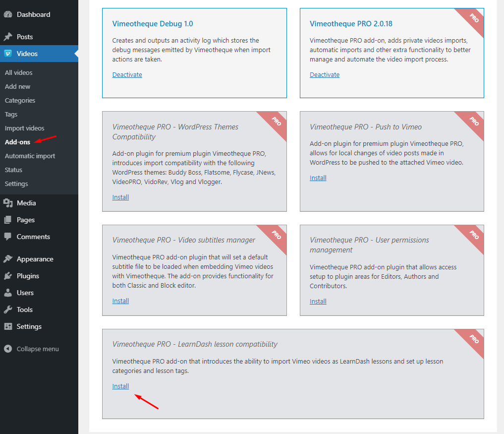Click Push to Vimeo card title
The width and height of the screenshot is (504, 434).
click(x=366, y=127)
